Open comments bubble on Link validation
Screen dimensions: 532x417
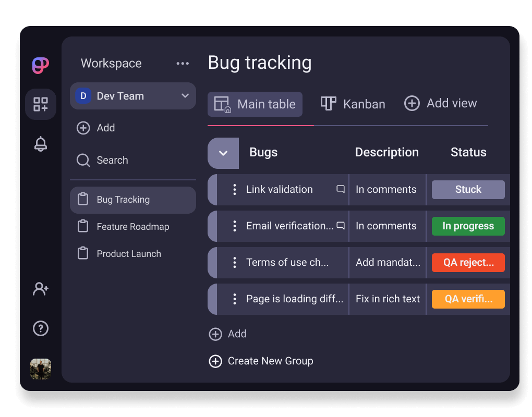click(340, 189)
